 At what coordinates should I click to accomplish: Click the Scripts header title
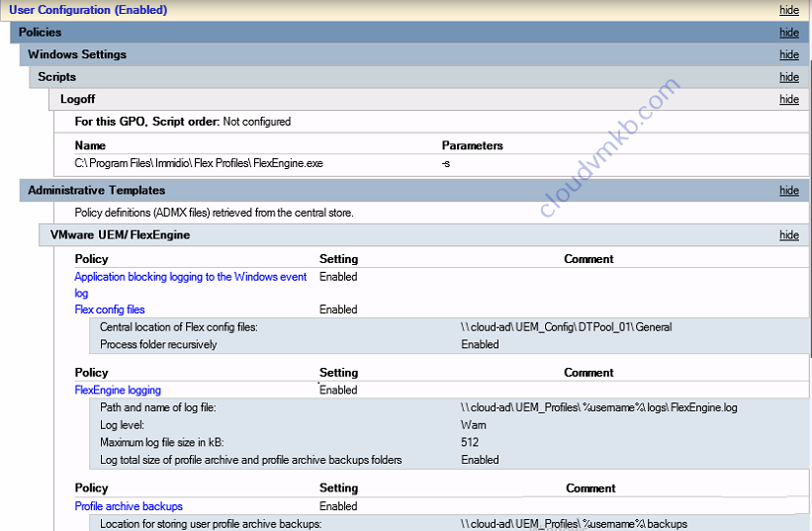[x=57, y=76]
